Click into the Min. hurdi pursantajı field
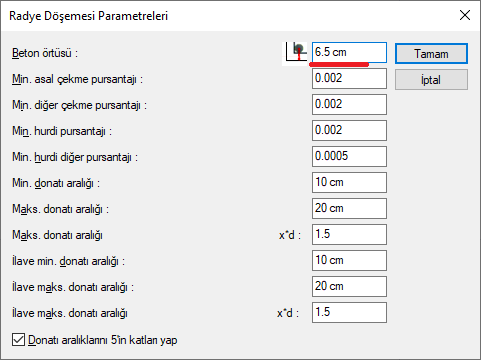Viewport: 481px width, 360px height. (349, 130)
